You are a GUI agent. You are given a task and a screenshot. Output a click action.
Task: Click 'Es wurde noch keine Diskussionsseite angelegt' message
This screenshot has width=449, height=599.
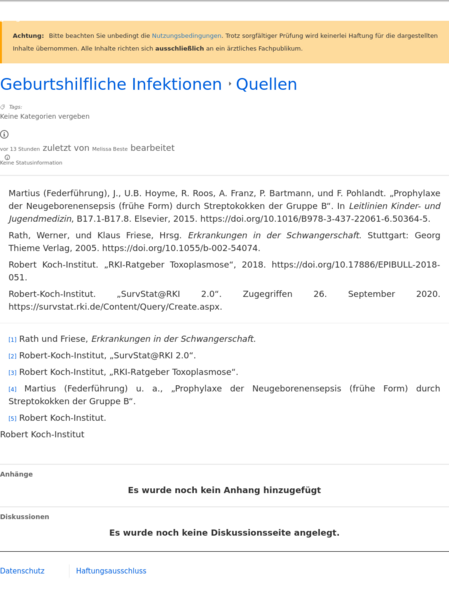pyautogui.click(x=224, y=533)
